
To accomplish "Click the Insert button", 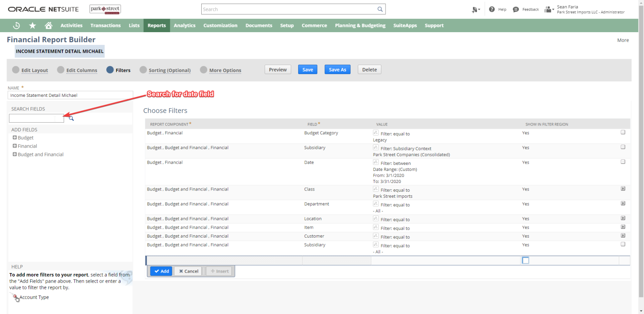I will point(219,271).
